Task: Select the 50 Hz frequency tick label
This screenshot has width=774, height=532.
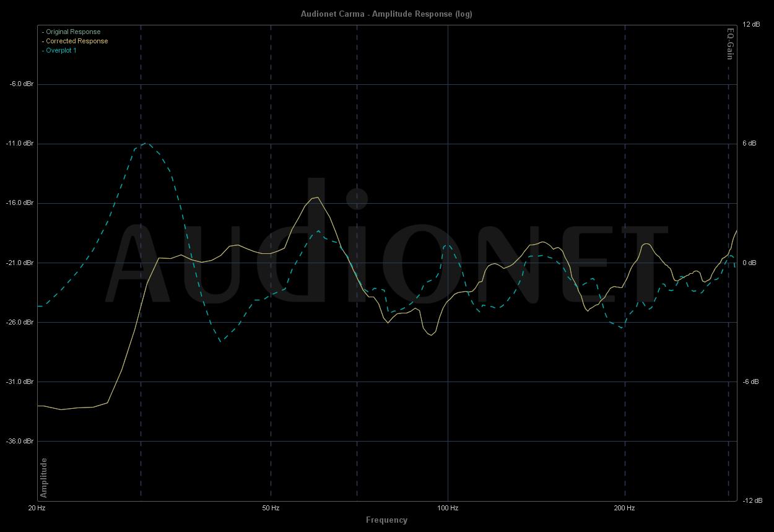Action: click(271, 508)
